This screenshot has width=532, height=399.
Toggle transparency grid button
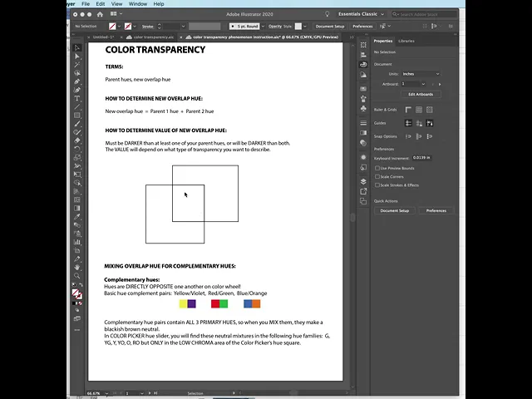[x=430, y=110]
